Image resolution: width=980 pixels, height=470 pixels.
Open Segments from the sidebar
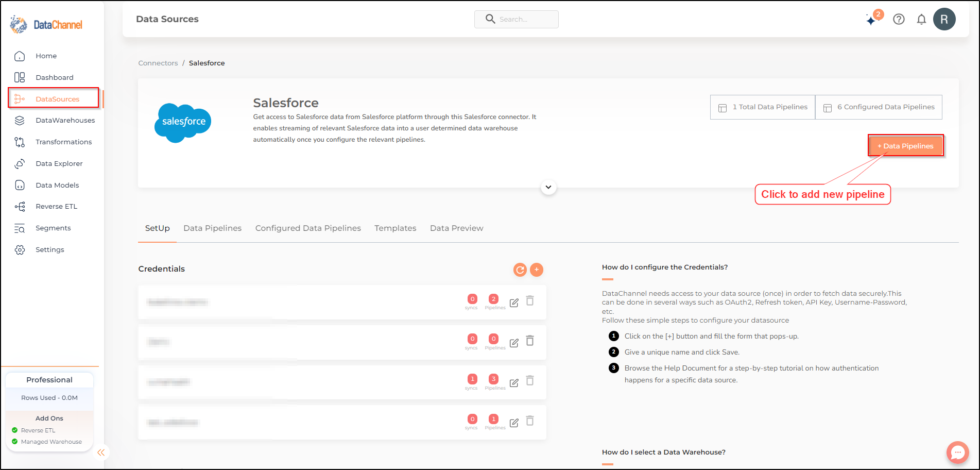click(x=53, y=228)
